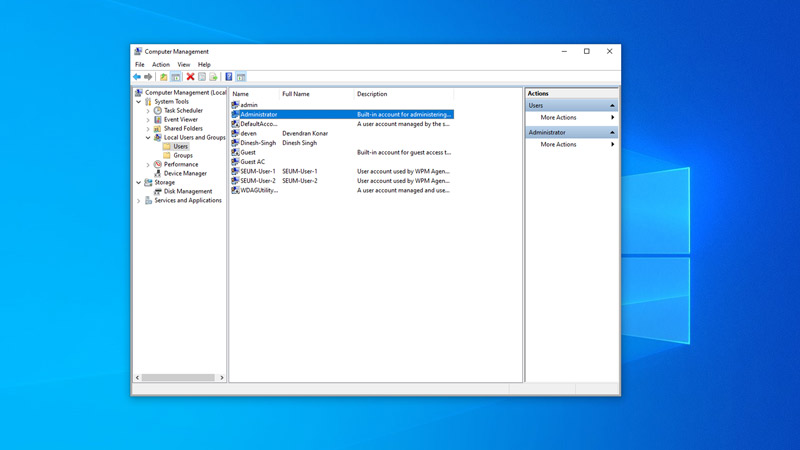Collapse the Storage tree node
800x450 pixels.
point(138,183)
